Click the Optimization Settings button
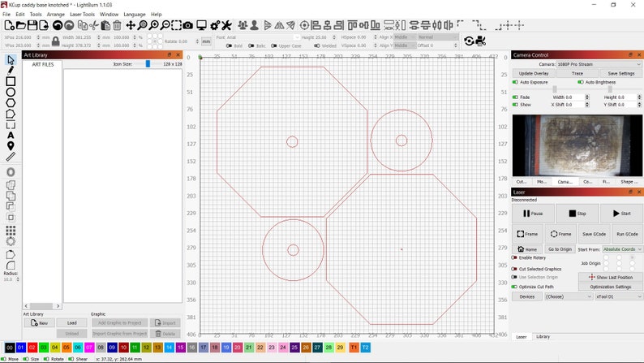 pyautogui.click(x=610, y=287)
